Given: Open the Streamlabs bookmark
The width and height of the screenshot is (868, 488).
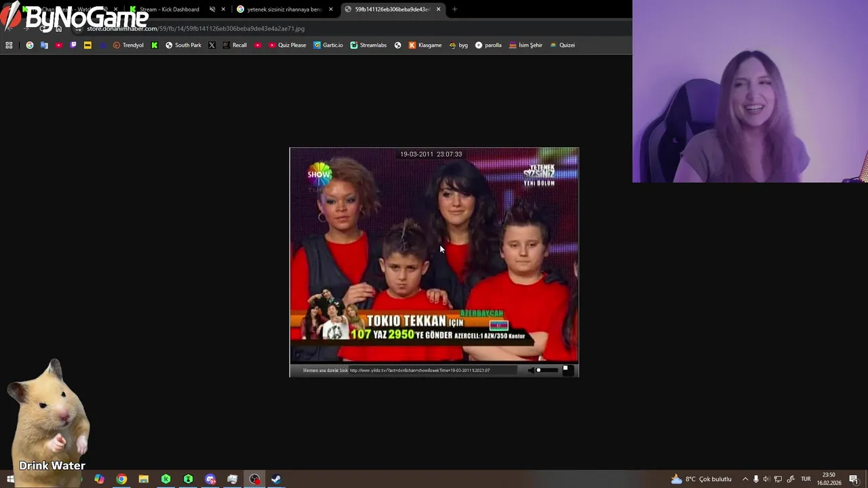Looking at the screenshot, I should (x=368, y=45).
